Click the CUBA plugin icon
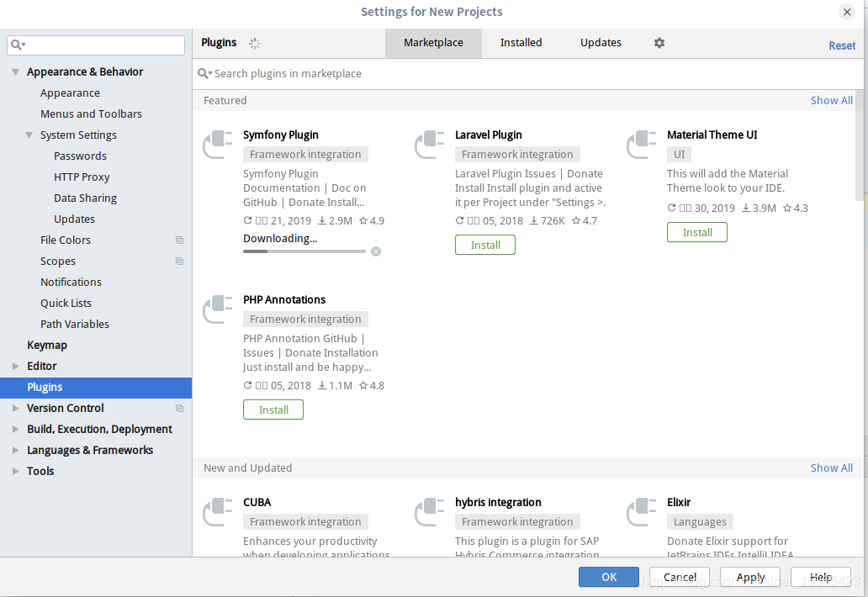 (218, 512)
